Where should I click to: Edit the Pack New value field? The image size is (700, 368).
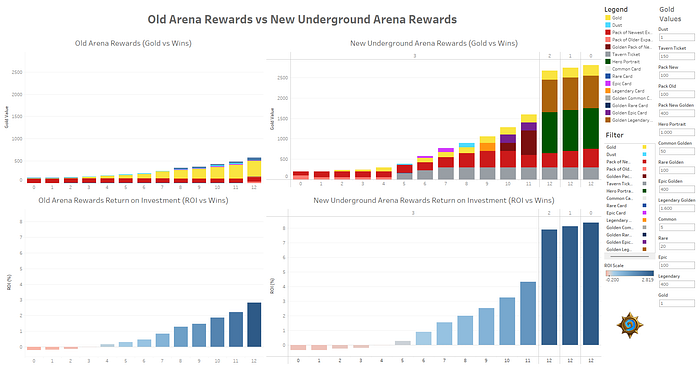[x=676, y=75]
